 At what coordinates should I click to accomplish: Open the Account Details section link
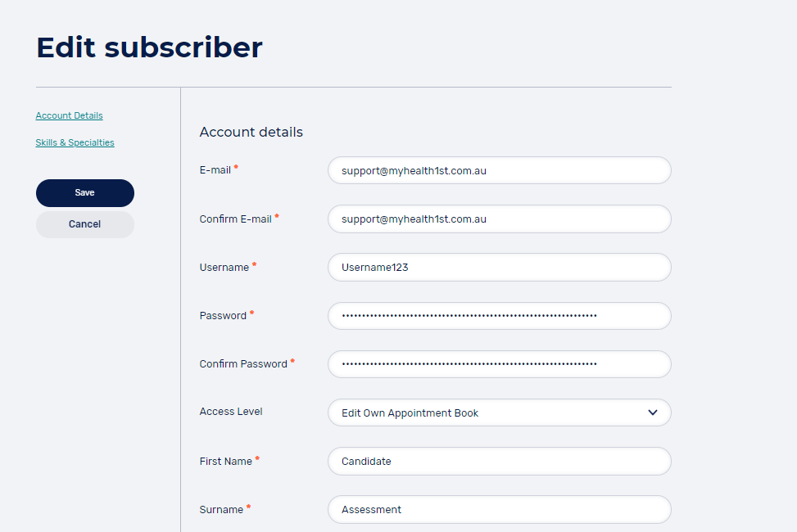pyautogui.click(x=70, y=116)
